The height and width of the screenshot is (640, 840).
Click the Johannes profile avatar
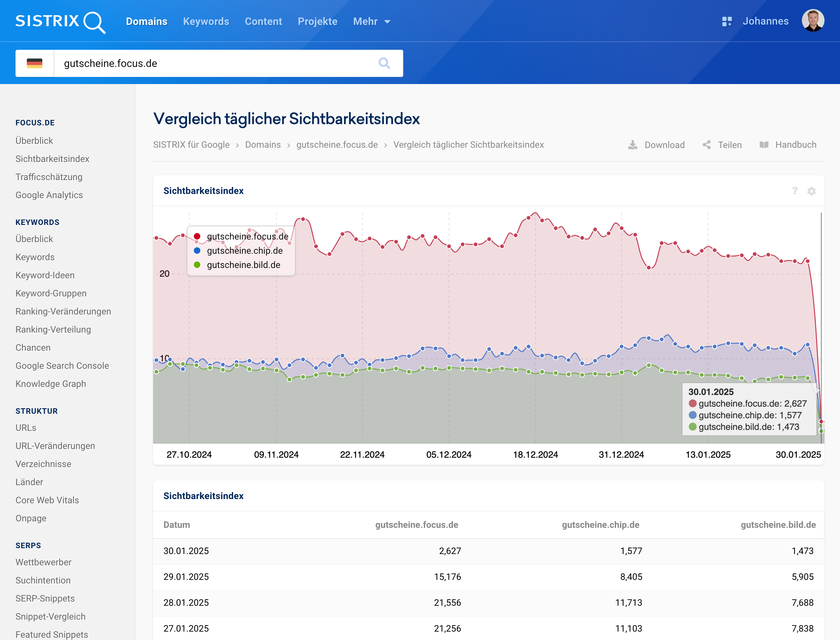point(813,21)
